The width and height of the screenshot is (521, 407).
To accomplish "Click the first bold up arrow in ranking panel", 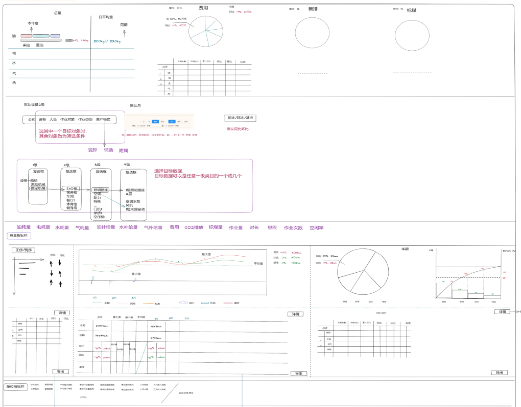I will pos(51,264).
